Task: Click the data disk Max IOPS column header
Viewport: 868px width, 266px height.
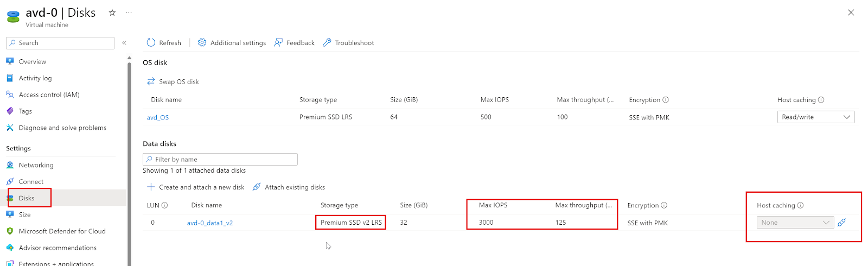Action: pos(493,205)
